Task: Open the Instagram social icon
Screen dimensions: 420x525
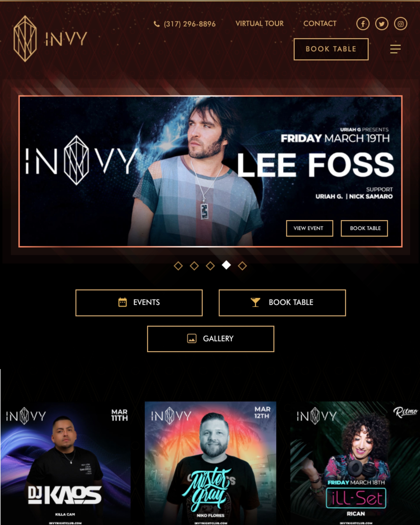Action: tap(401, 24)
